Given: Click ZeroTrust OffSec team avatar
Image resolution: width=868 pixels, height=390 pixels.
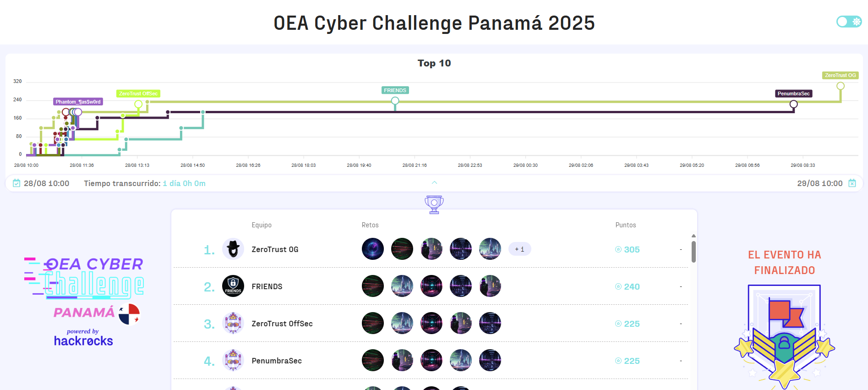Looking at the screenshot, I should (233, 324).
